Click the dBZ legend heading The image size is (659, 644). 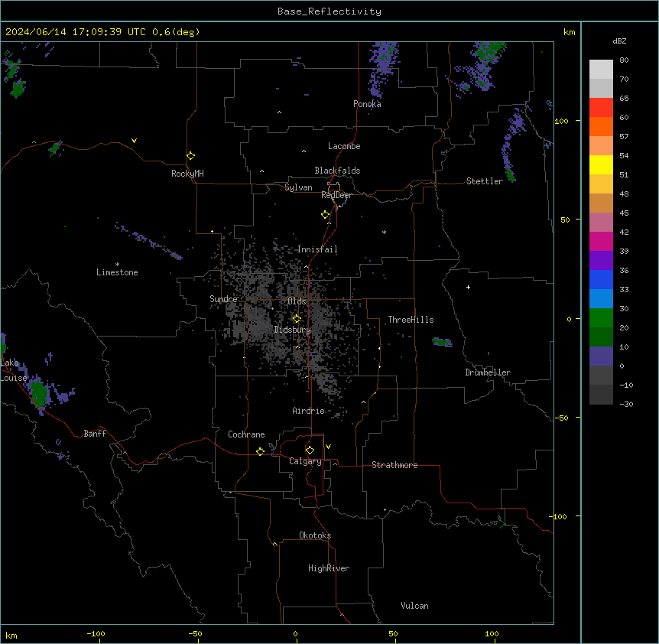(619, 41)
